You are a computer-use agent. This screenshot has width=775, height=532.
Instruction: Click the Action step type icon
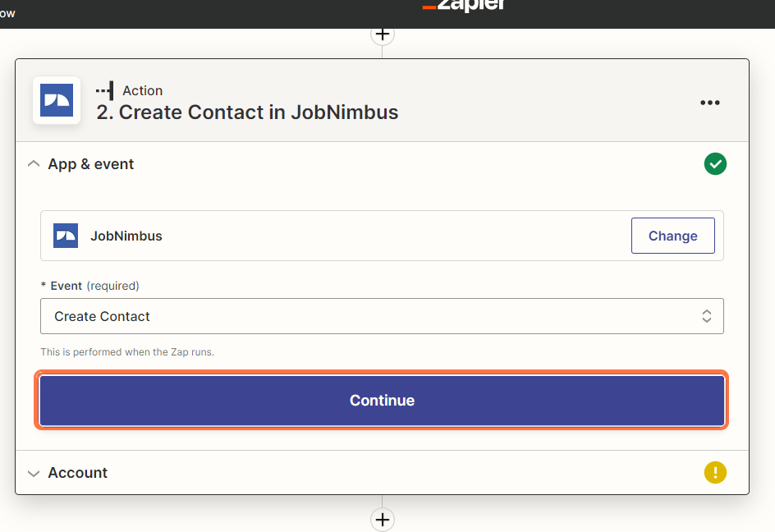click(x=105, y=90)
